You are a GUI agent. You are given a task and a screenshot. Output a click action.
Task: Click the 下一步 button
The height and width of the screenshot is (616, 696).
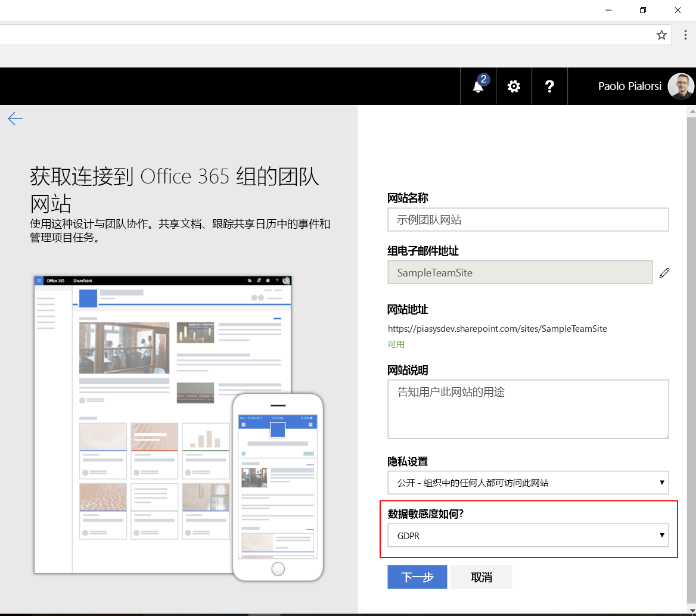[417, 577]
